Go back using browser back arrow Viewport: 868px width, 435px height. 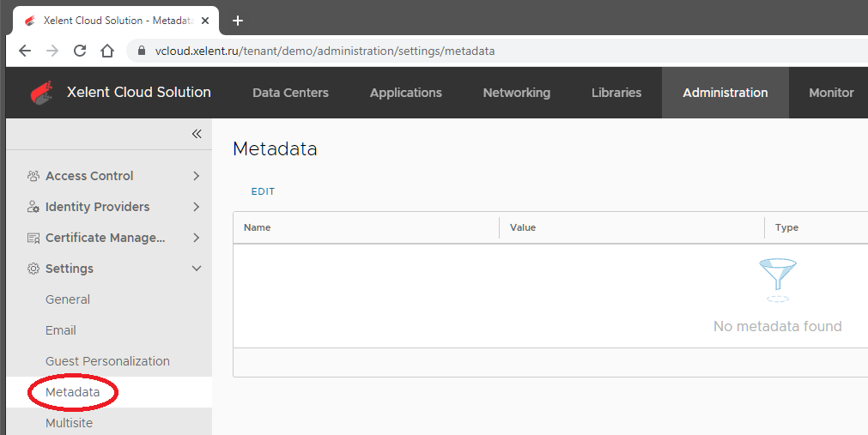point(25,51)
